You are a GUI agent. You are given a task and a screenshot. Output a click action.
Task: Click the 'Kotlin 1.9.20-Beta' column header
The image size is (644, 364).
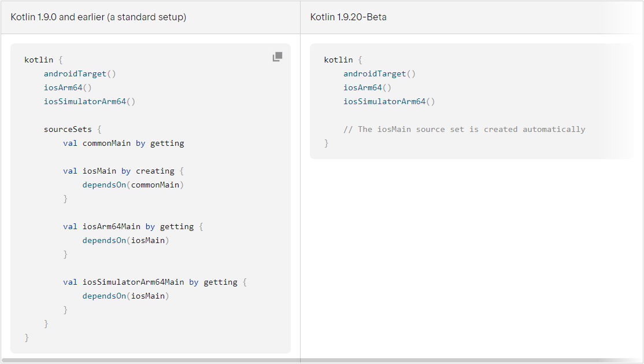pos(348,17)
